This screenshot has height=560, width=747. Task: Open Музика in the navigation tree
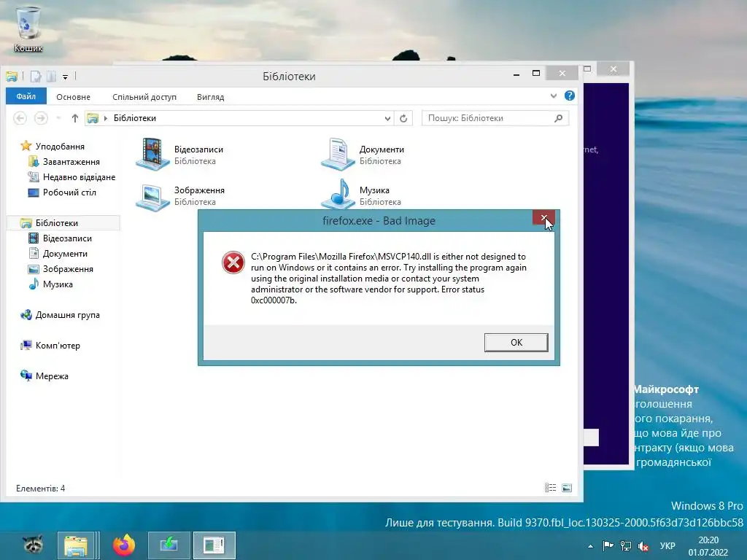[x=58, y=284]
